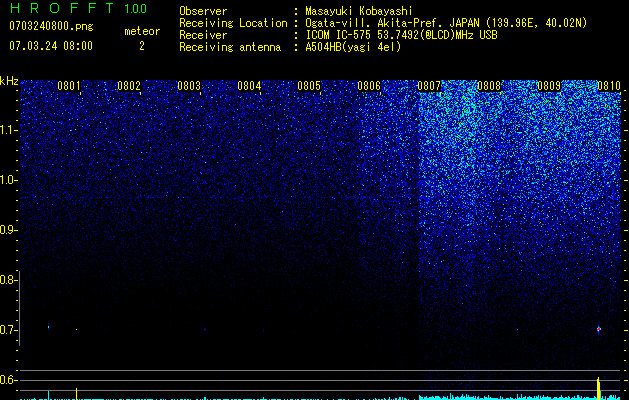
Task: Click the 0801 time marker
Action: tap(69, 86)
